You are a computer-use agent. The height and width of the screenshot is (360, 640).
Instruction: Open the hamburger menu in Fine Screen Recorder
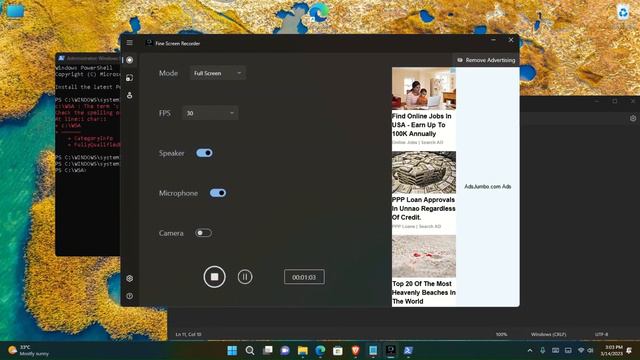tap(129, 42)
